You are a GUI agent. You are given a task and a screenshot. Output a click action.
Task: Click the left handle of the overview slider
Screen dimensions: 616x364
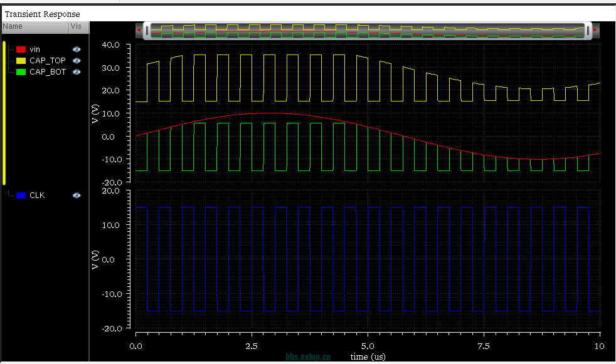click(147, 30)
